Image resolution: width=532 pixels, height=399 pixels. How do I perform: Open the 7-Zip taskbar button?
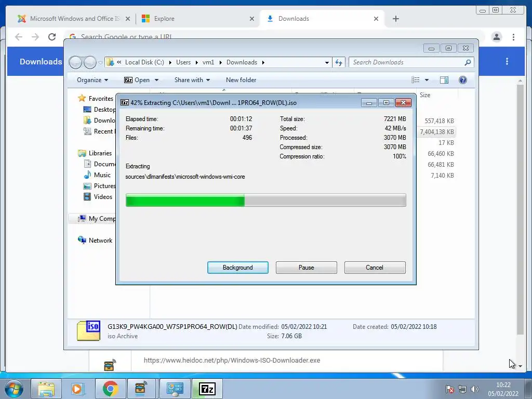click(207, 389)
